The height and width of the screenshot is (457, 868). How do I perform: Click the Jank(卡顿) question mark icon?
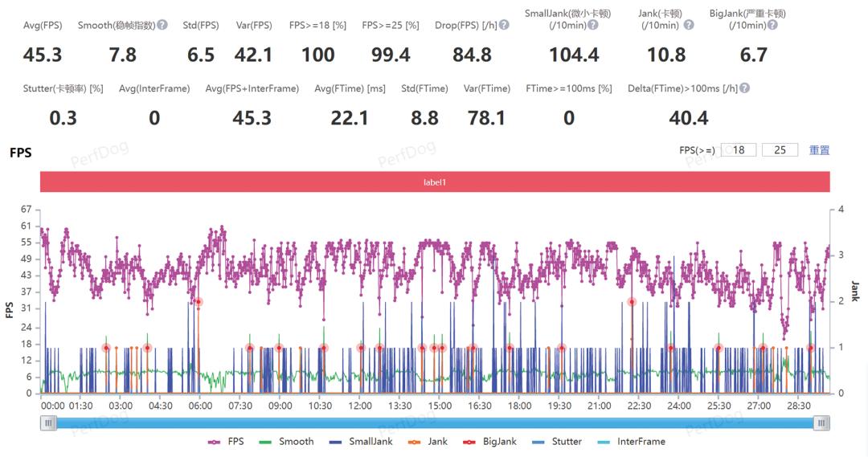[688, 25]
